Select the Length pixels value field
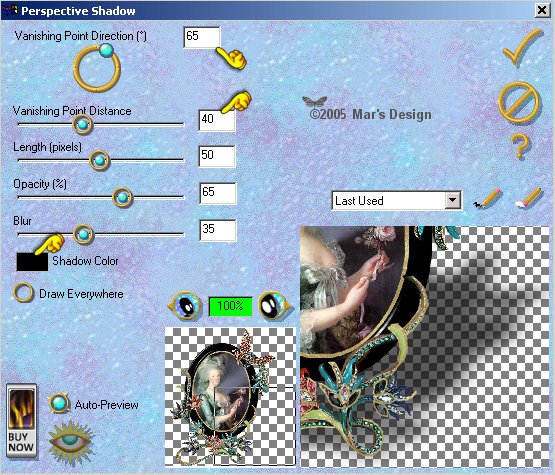Viewport: 555px width, 475px height. tap(217, 156)
